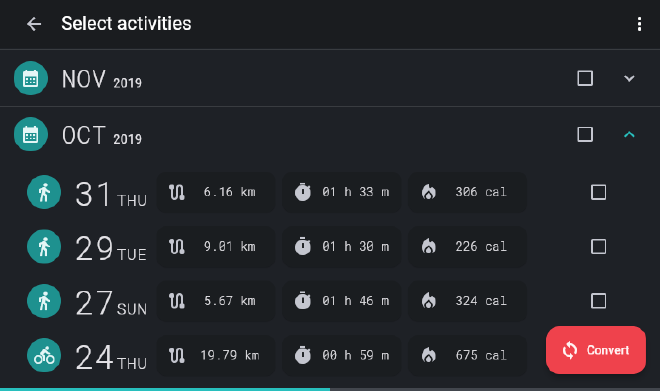This screenshot has width=660, height=391.
Task: Tap the cycling icon for 24 THU
Action: point(44,356)
